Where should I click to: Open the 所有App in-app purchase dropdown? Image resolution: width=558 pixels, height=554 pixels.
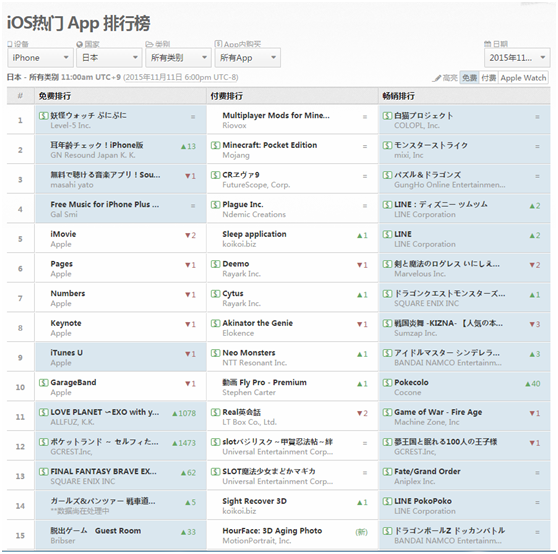point(247,58)
